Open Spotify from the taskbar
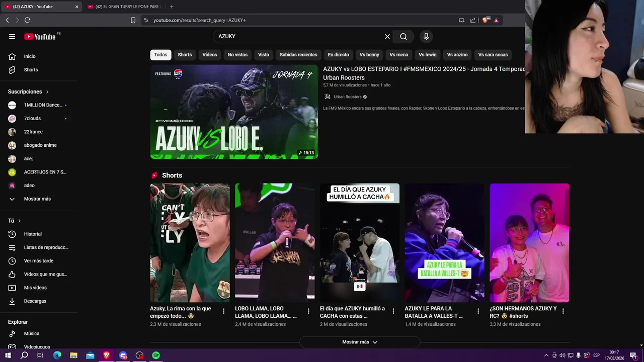The height and width of the screenshot is (362, 644). [156, 355]
